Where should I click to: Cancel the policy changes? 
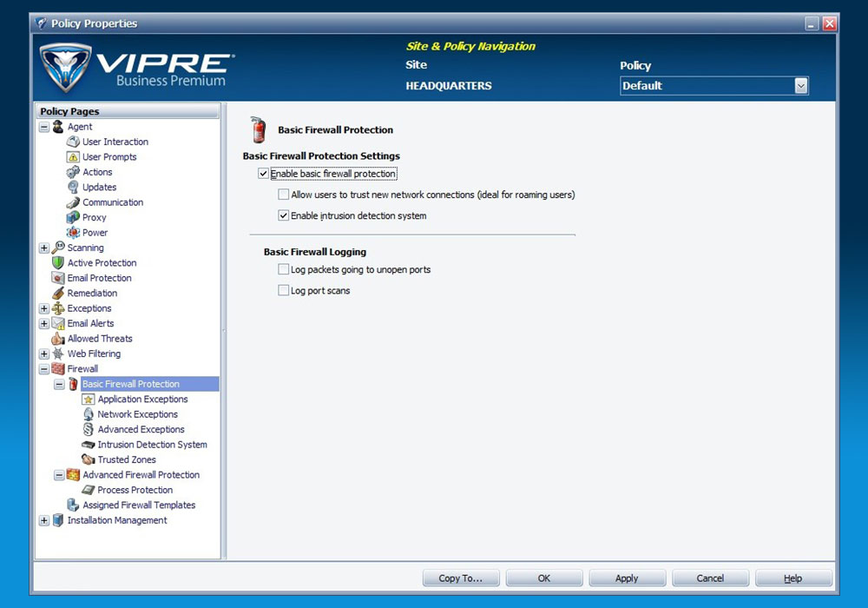point(710,578)
